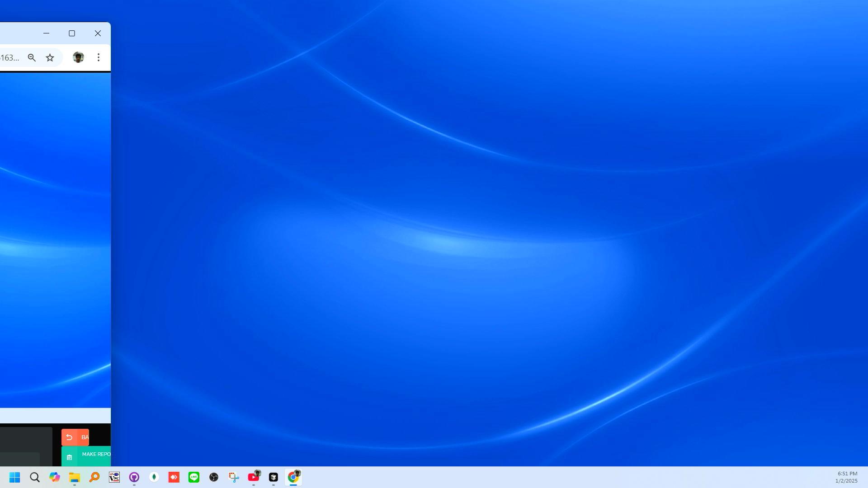Screen dimensions: 868x488
Task: Open the YouTube app in taskbar
Action: point(254,477)
